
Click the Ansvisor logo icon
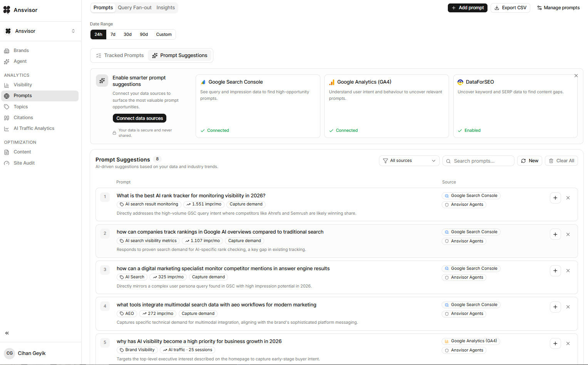7,10
